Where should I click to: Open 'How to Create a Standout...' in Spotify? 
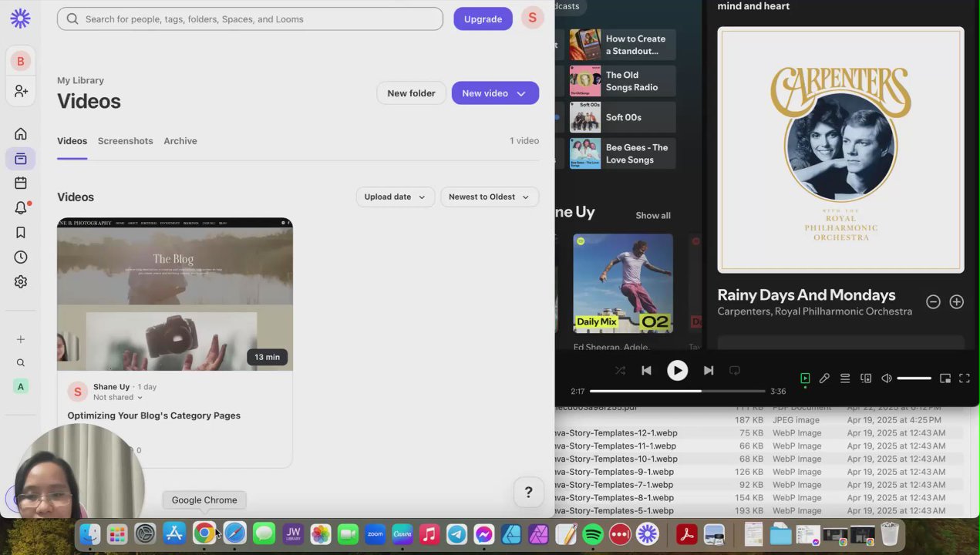(x=622, y=45)
